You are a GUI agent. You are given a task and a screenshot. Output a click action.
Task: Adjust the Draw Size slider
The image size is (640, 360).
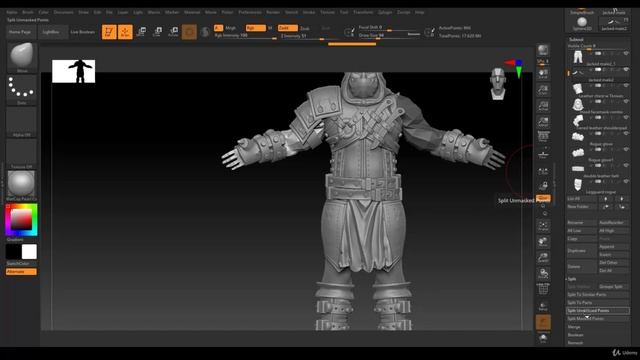pos(389,36)
